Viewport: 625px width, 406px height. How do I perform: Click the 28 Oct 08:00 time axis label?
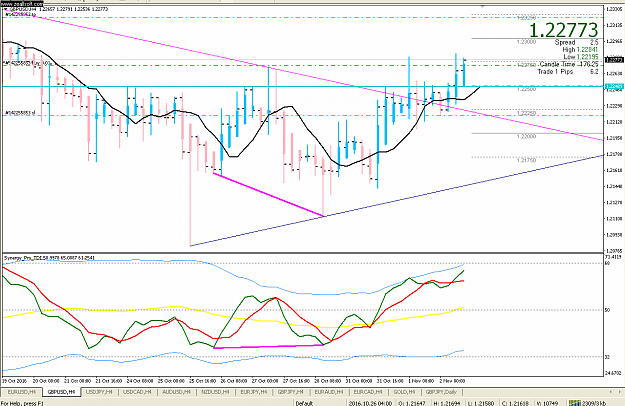(x=328, y=381)
